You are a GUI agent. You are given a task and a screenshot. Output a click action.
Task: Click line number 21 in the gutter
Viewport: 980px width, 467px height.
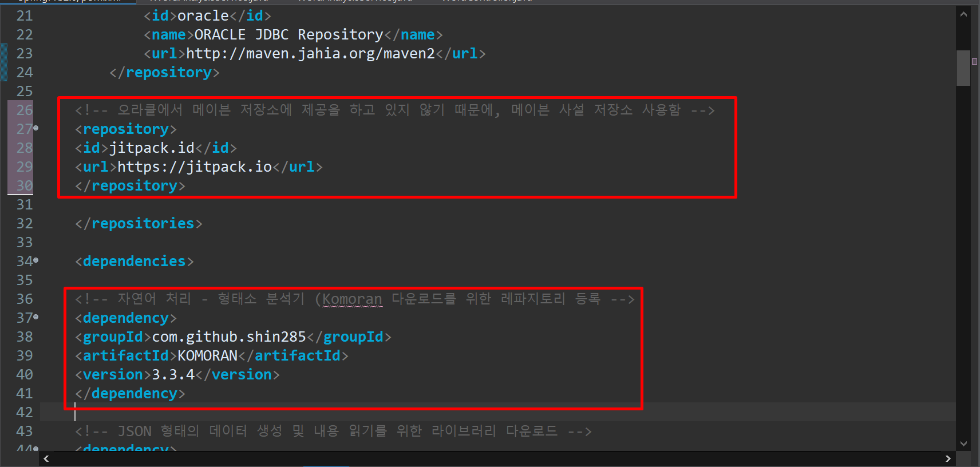point(25,15)
